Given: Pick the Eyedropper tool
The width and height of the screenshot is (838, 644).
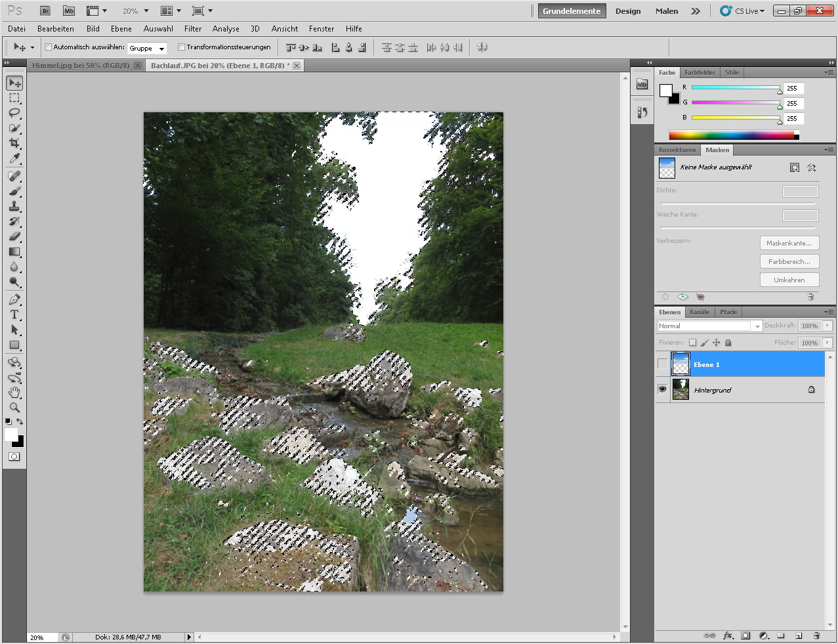Looking at the screenshot, I should 14,159.
